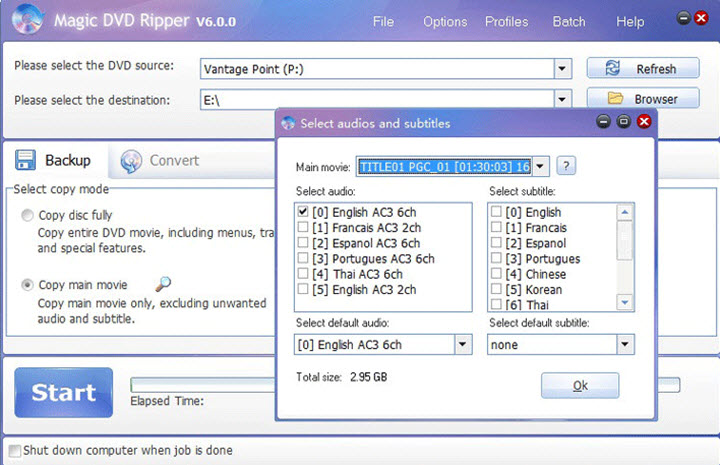Click the subtitle list scroll down arrow
This screenshot has height=465, width=720.
click(x=624, y=302)
